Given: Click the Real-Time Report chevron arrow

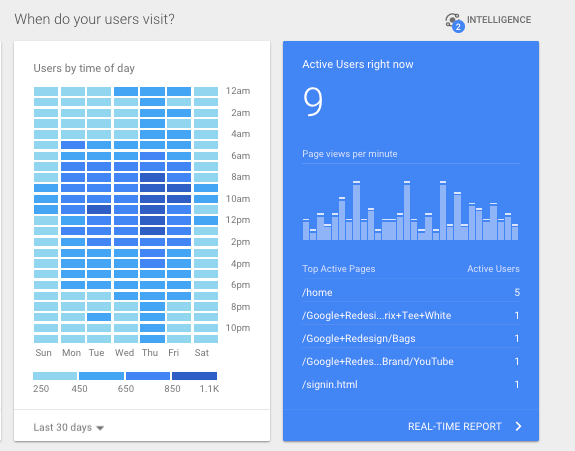Looking at the screenshot, I should click(518, 426).
